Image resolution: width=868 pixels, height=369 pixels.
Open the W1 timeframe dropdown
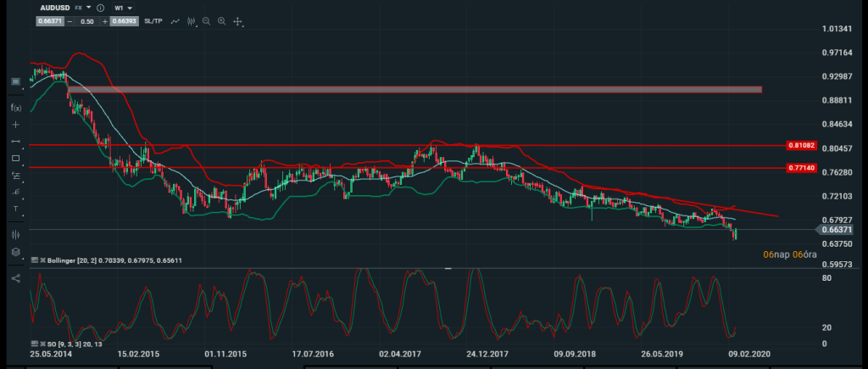coord(124,7)
